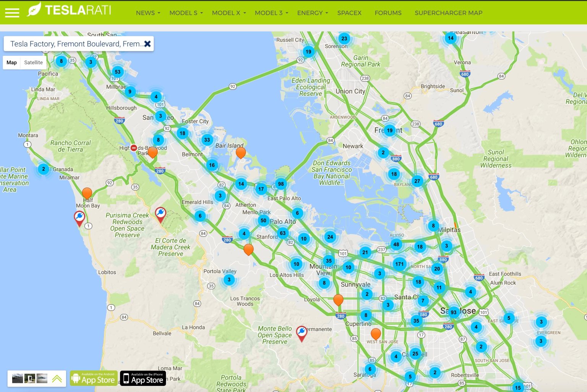Switch to Satellite view

tap(33, 63)
